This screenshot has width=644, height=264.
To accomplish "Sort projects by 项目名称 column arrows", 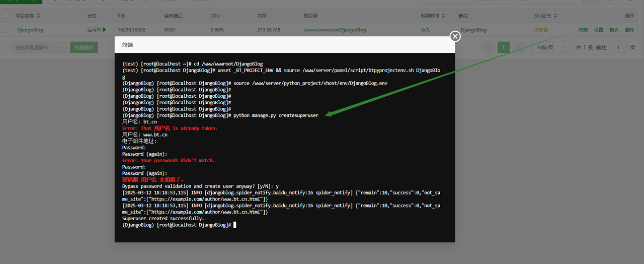I will point(39,16).
